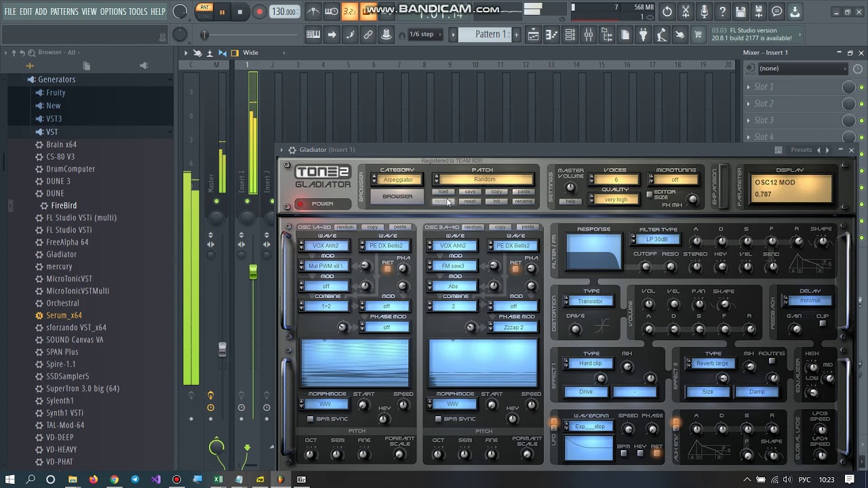Open the VIEW menu
Screen dimensions: 868x488
(x=90, y=12)
